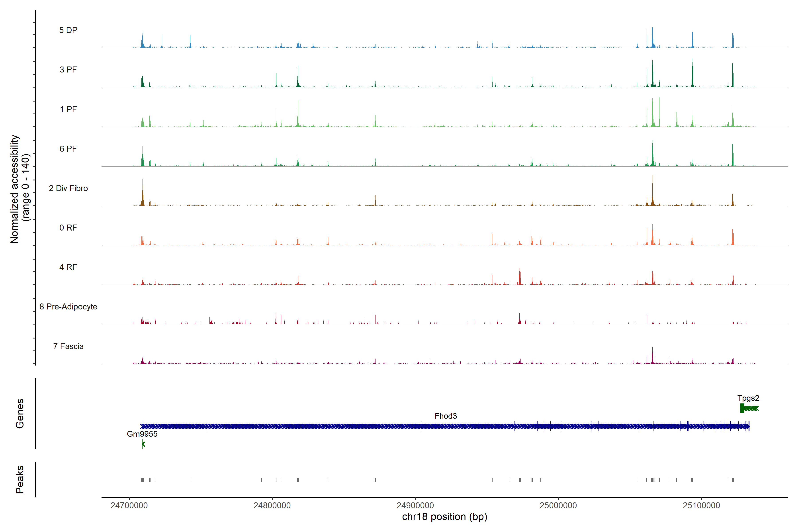The height and width of the screenshot is (532, 798).
Task: Click the chr18 position (bp) axis title
Action: click(x=444, y=517)
